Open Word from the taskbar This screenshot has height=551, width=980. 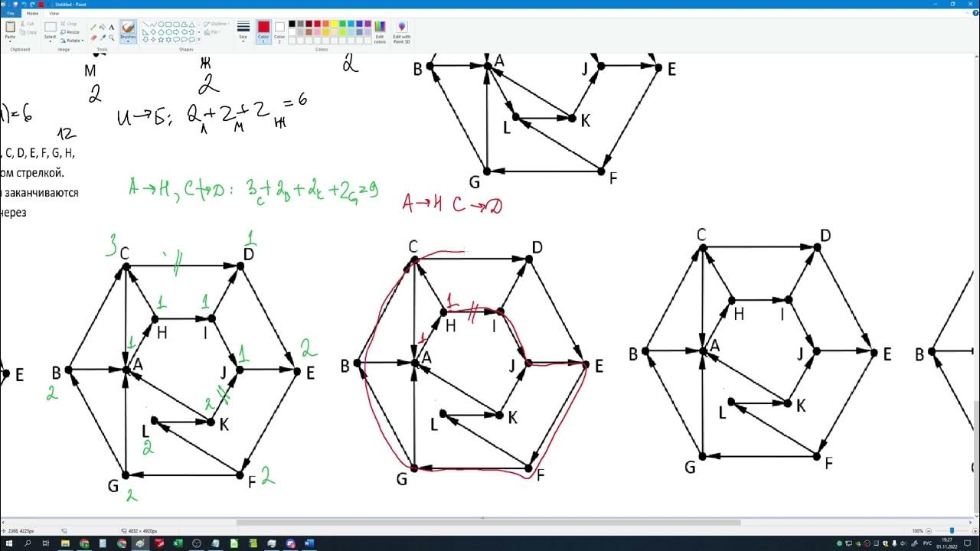point(309,543)
